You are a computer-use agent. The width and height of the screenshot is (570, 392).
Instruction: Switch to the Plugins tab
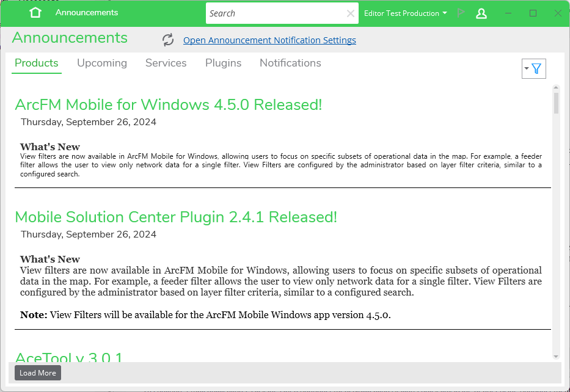[x=223, y=64]
